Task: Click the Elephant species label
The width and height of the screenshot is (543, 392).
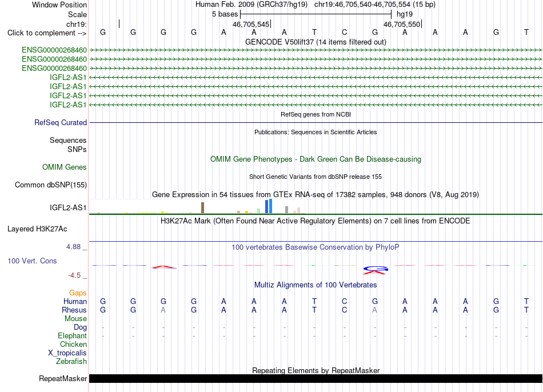Action: (73, 336)
